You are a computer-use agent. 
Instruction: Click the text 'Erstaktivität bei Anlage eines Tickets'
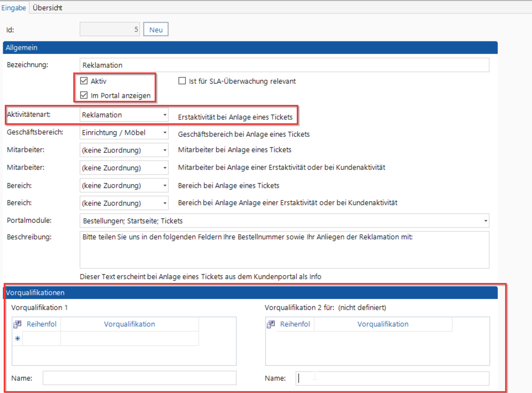235,117
